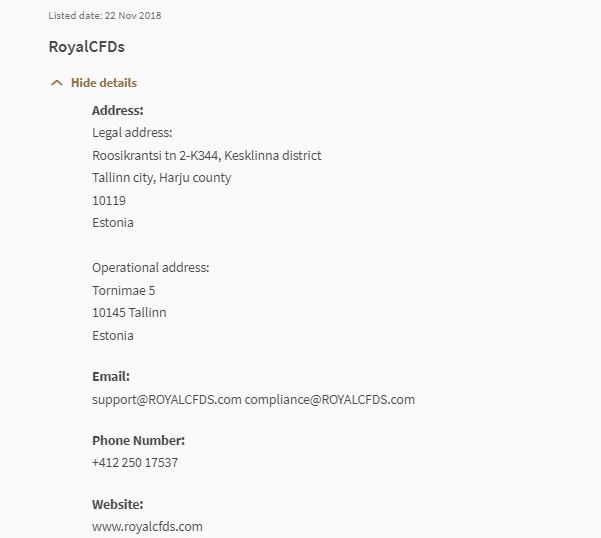Click the postal code 10119
Viewport: 601px width, 538px height.
[109, 200]
